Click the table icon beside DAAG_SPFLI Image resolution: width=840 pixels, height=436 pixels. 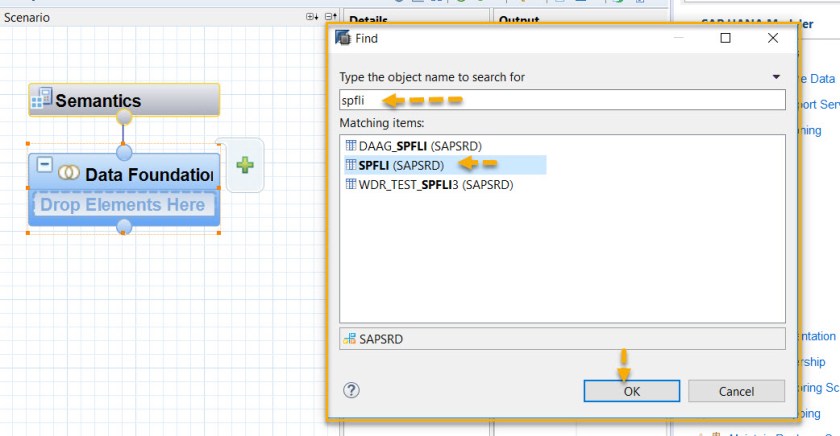(x=350, y=146)
